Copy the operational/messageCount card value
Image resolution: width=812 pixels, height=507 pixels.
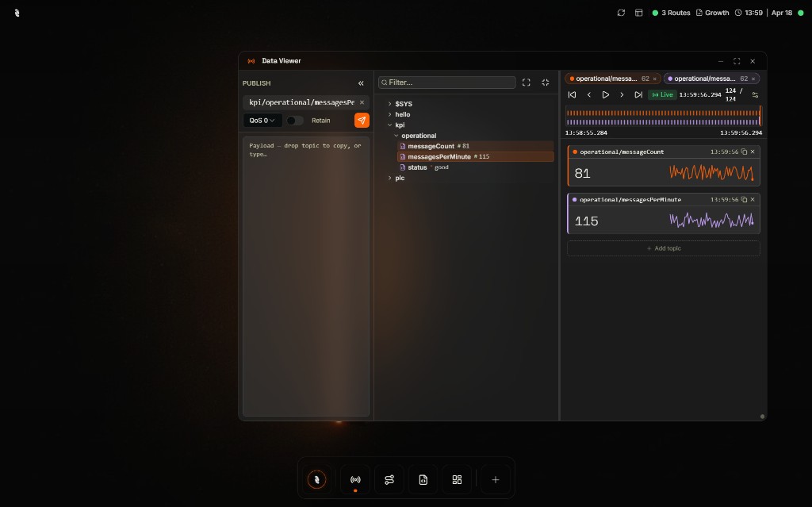(744, 152)
